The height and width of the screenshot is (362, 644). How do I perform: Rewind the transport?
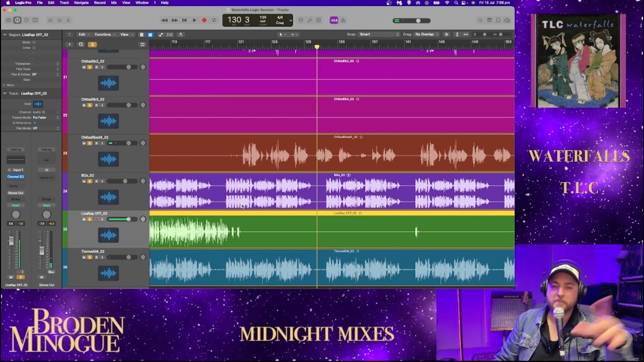165,20
